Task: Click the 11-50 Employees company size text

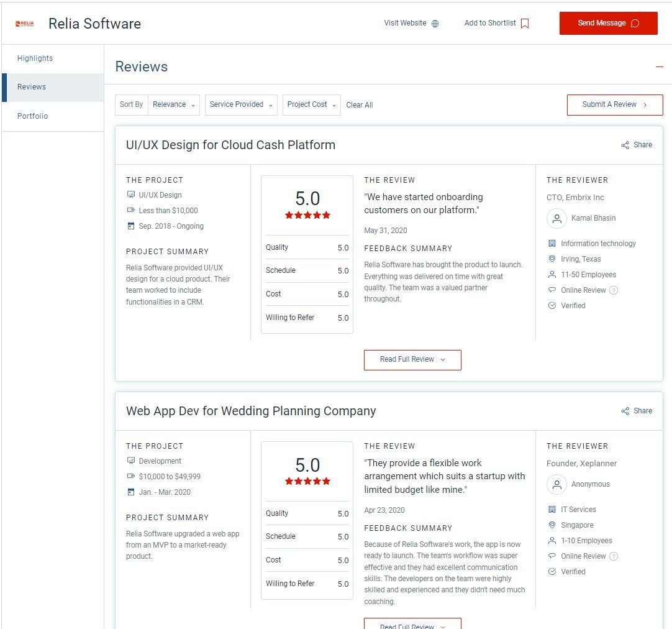Action: (588, 275)
